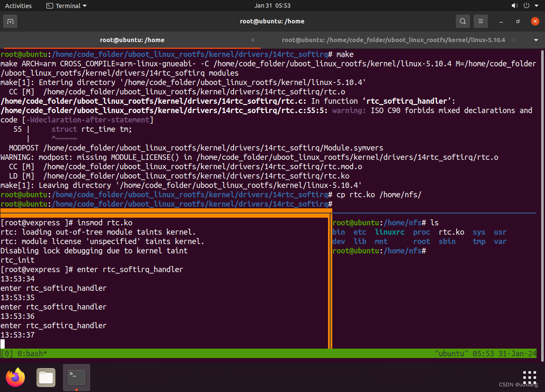The width and height of the screenshot is (545, 392).
Task: Launch Firefox from the dock
Action: (x=15, y=378)
